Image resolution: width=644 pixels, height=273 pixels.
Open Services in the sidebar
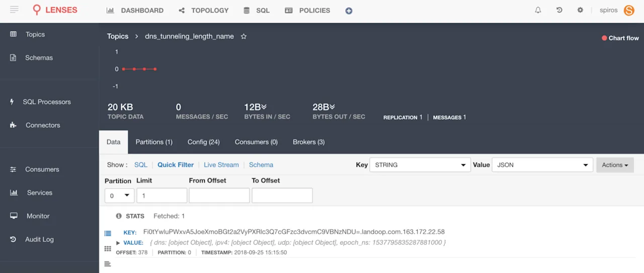tap(40, 192)
